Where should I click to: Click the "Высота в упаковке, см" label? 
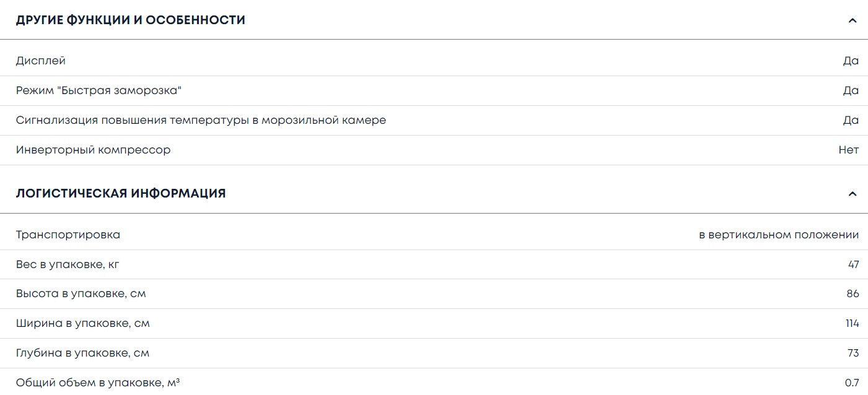pos(81,293)
